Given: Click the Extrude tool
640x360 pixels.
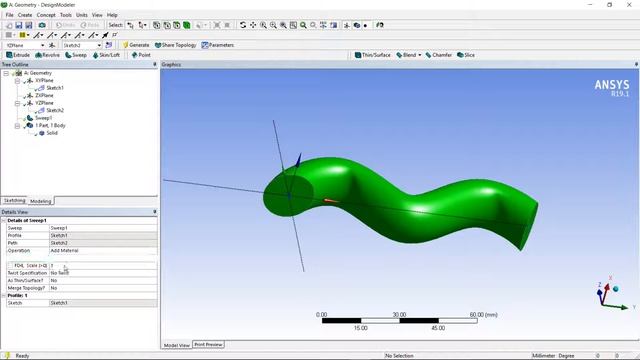Looking at the screenshot, I should [18, 55].
